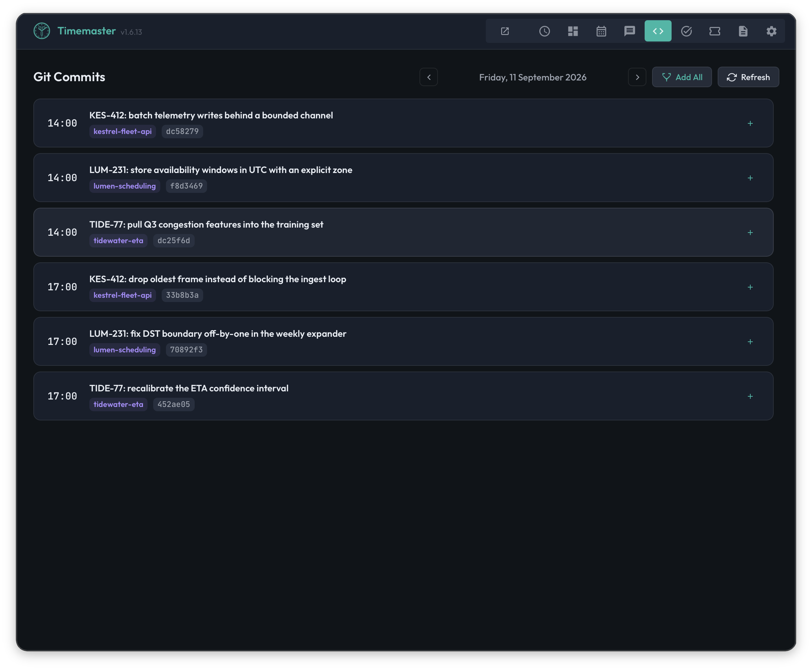Click commit hash dc25f6d

coord(174,241)
